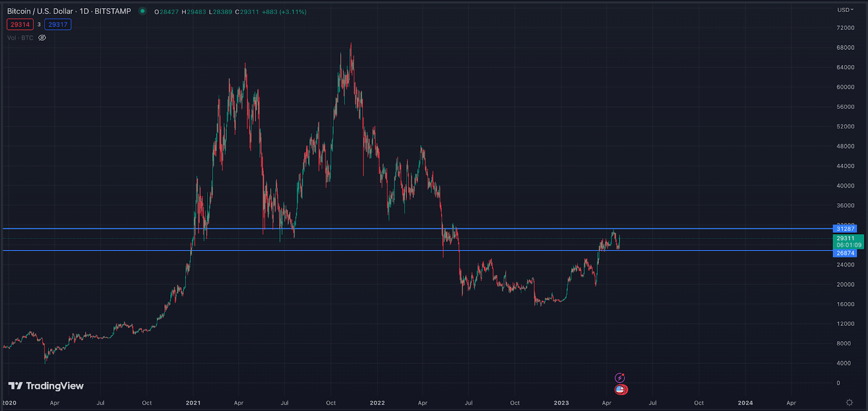Viewport: 868px width, 411px height.
Task: Select the 31287 horizontal line price label
Action: 845,229
